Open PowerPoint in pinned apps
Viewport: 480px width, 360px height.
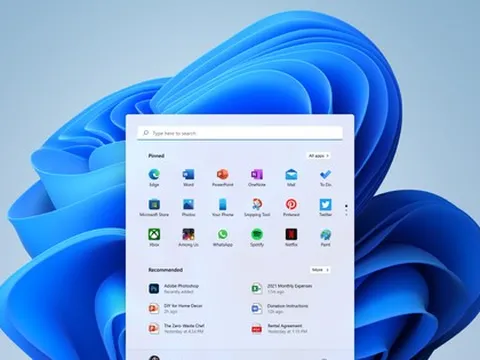point(223,178)
